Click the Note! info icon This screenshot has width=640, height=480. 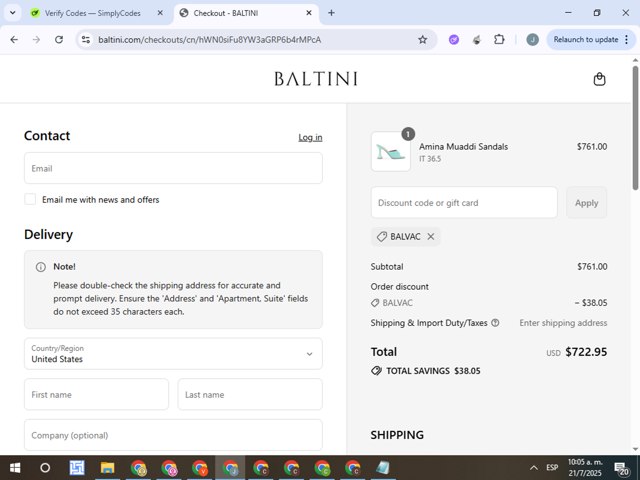tap(41, 267)
